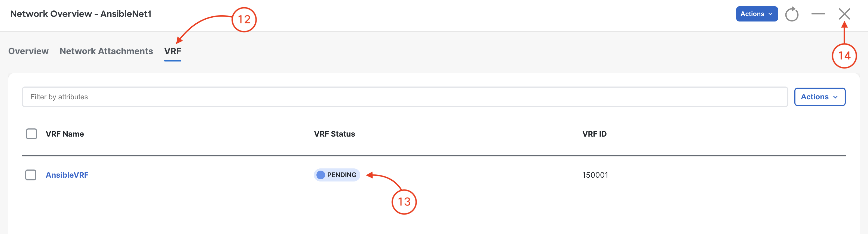
Task: Open the AnsibleVRF link
Action: click(x=67, y=175)
